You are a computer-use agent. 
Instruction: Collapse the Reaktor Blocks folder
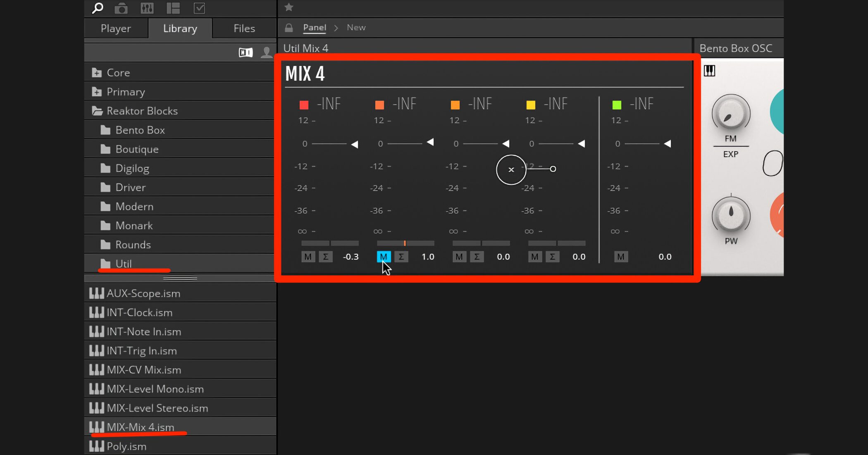pyautogui.click(x=179, y=111)
